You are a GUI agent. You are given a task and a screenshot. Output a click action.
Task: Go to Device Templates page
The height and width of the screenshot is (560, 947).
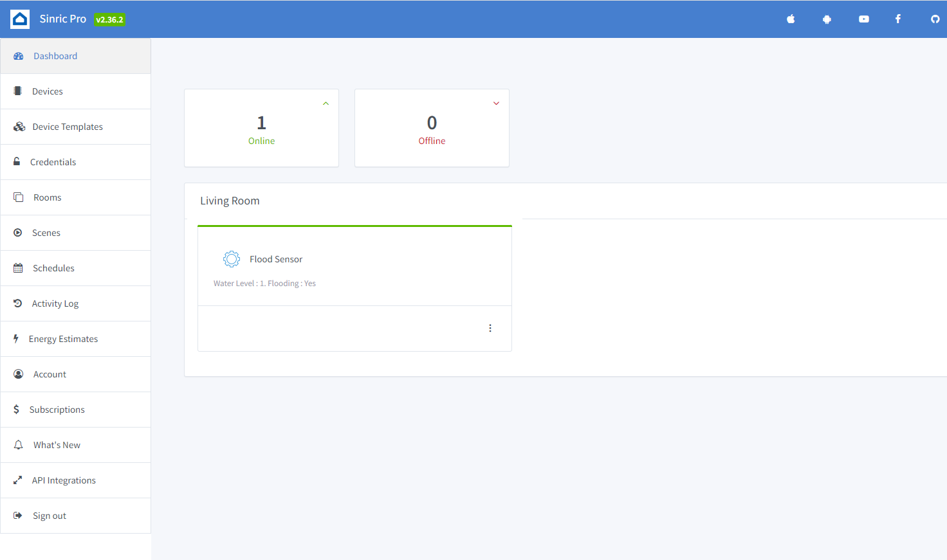[68, 127]
